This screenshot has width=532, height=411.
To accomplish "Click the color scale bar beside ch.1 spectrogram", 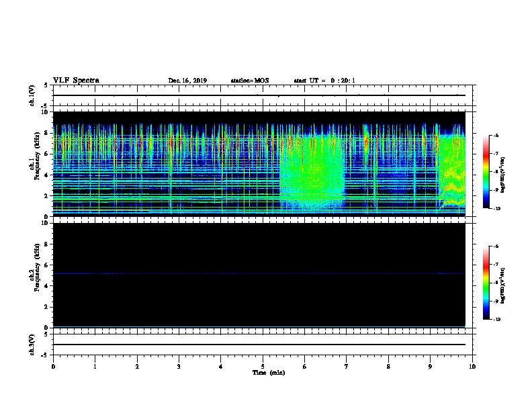I will tap(486, 172).
